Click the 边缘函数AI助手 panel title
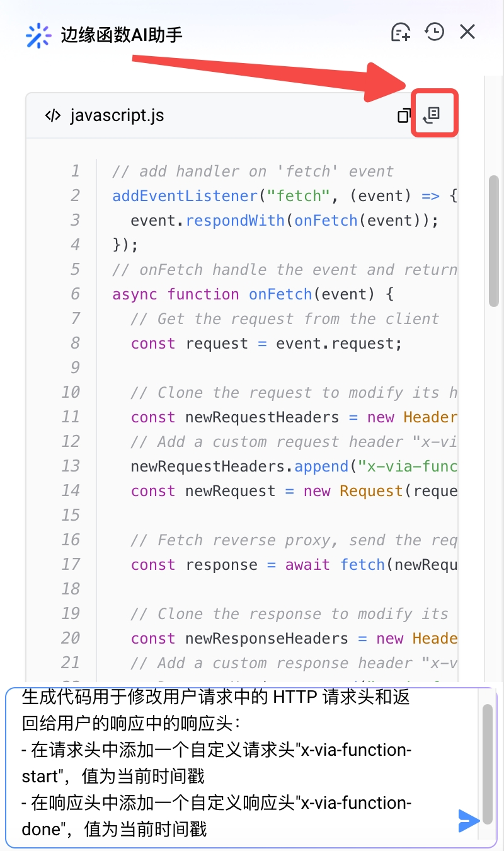 [x=122, y=34]
